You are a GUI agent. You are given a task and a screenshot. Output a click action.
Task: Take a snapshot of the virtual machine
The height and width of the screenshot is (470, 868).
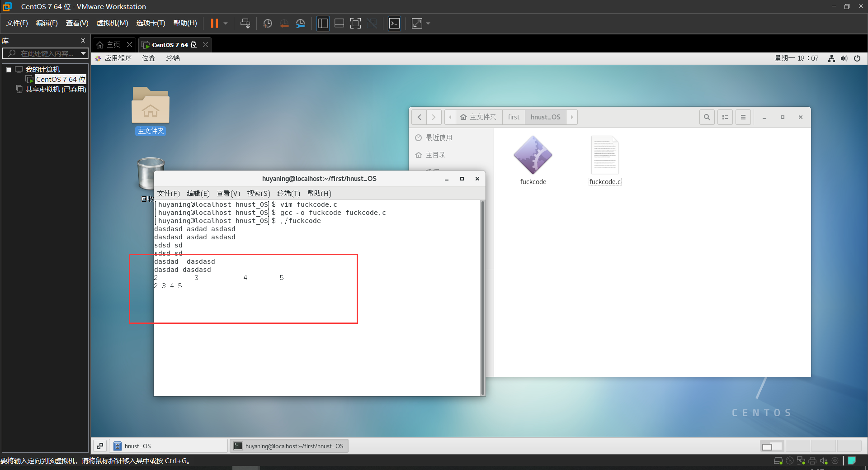pos(268,23)
